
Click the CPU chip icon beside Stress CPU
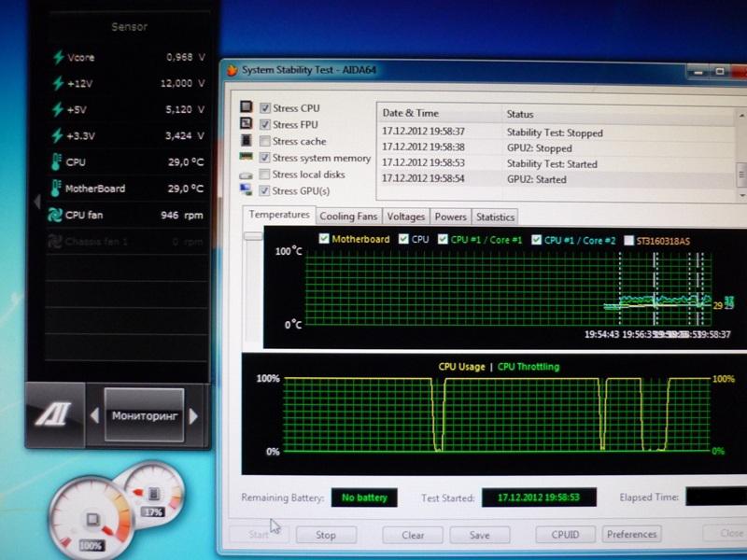pyautogui.click(x=246, y=106)
